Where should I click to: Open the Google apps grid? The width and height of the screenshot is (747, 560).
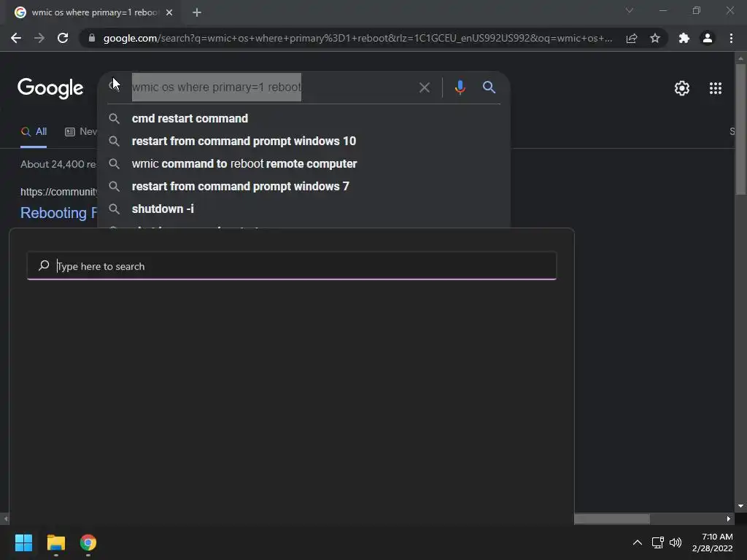pos(716,88)
